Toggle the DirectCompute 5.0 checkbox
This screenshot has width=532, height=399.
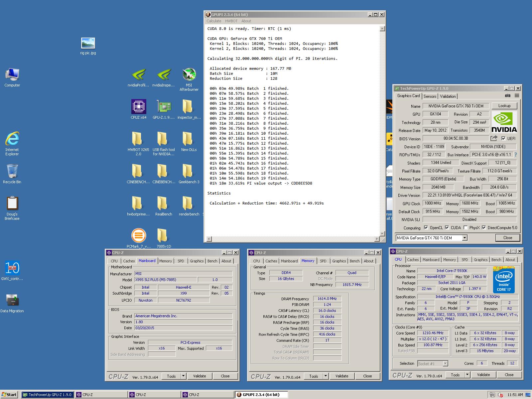(x=484, y=228)
